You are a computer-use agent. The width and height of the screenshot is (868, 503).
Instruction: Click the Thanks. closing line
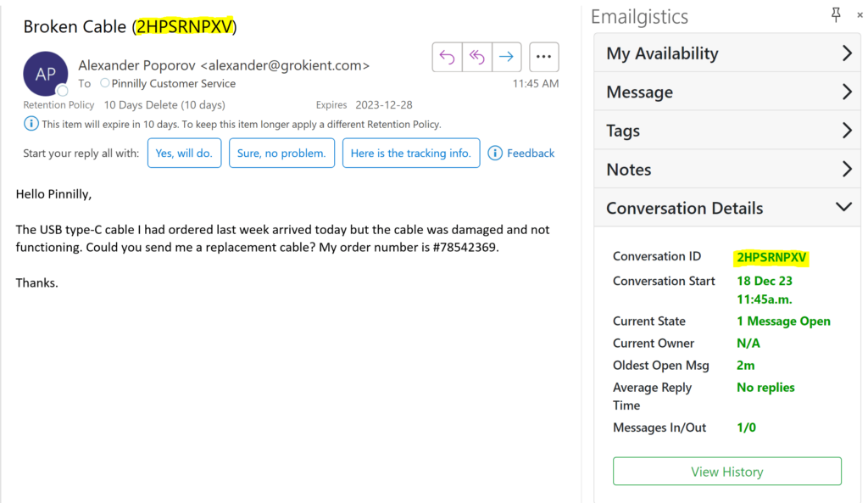tap(36, 282)
